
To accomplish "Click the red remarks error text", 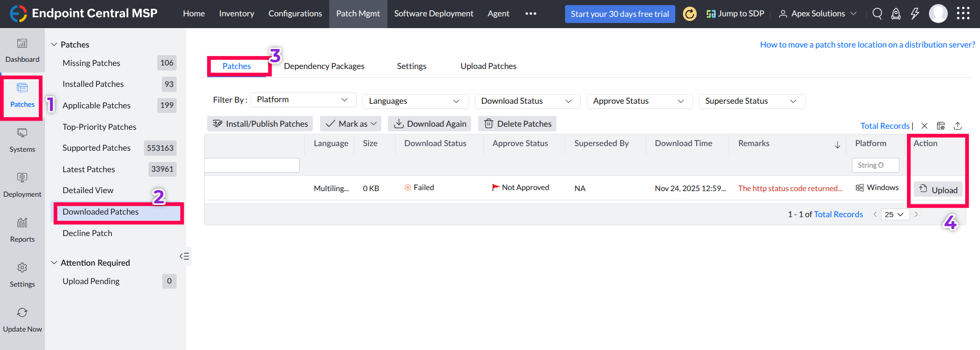I will point(790,189).
